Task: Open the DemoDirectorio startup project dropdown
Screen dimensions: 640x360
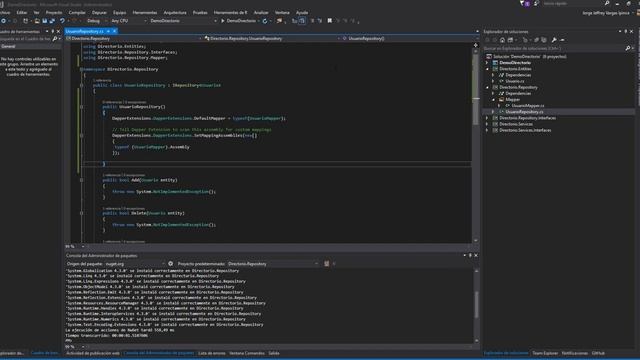Action: 183,21
